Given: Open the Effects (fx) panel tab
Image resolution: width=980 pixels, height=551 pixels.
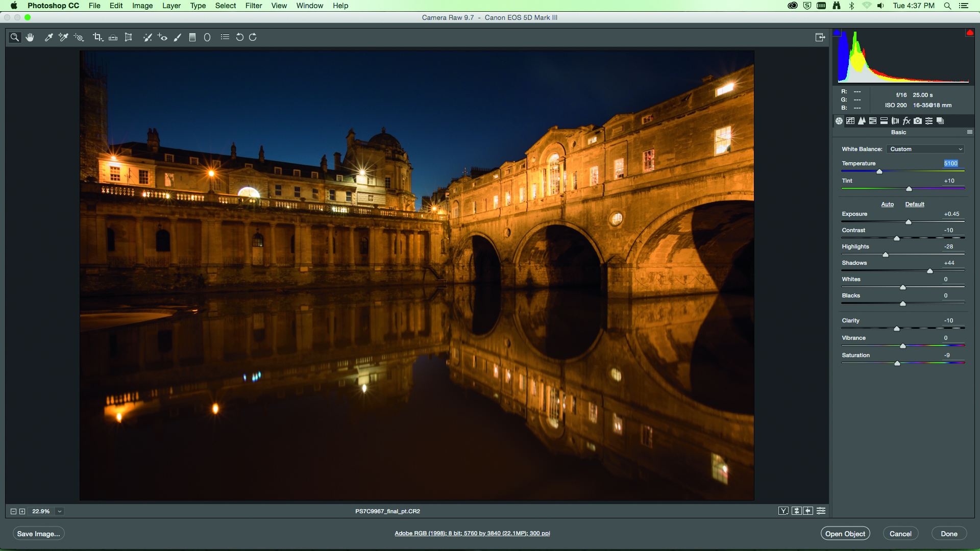Looking at the screenshot, I should tap(906, 121).
